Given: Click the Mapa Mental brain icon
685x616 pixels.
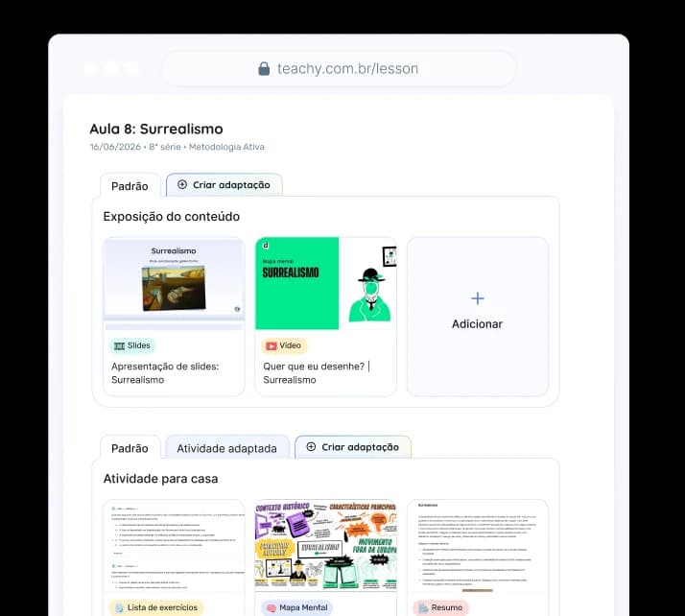Looking at the screenshot, I should 272,607.
